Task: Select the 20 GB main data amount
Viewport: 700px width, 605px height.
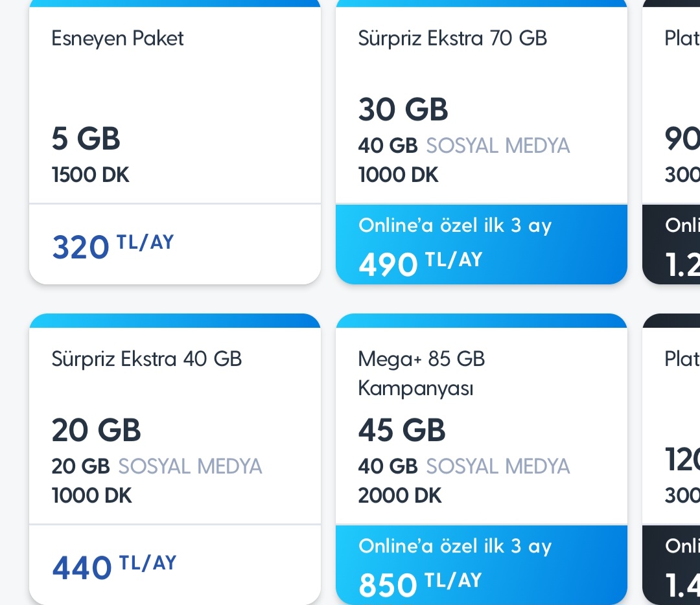Action: pyautogui.click(x=96, y=430)
